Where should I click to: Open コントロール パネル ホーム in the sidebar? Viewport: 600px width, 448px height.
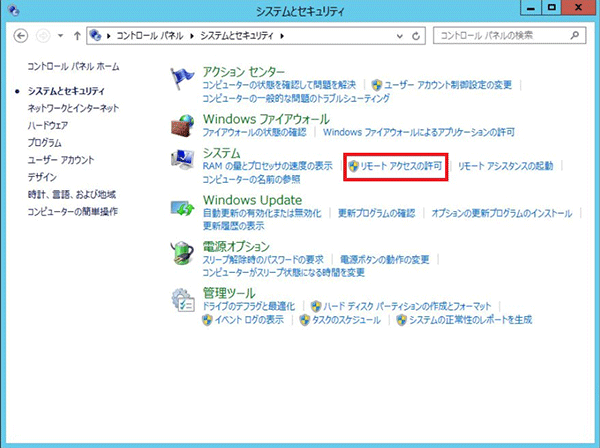click(73, 67)
